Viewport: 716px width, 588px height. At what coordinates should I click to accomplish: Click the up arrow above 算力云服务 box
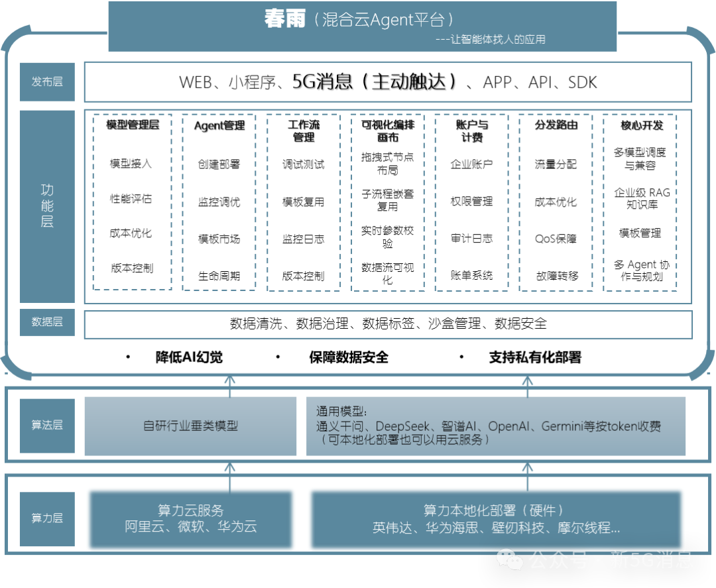tap(230, 477)
